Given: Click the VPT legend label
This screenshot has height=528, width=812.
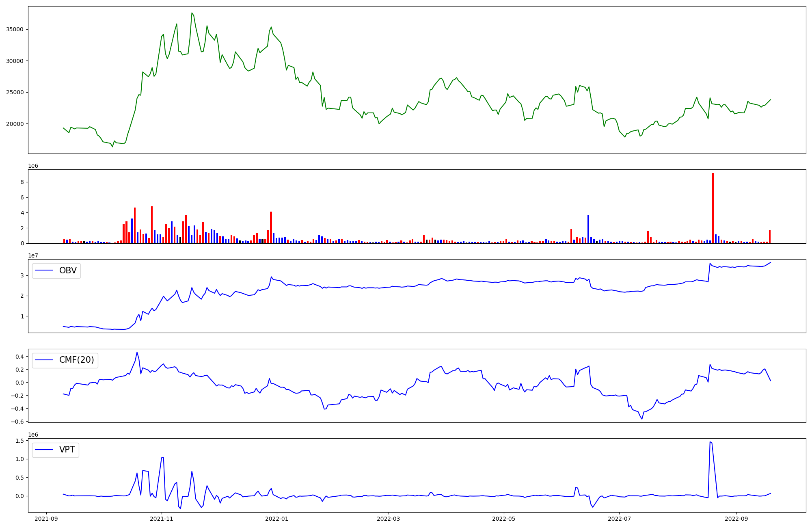Looking at the screenshot, I should tap(67, 450).
